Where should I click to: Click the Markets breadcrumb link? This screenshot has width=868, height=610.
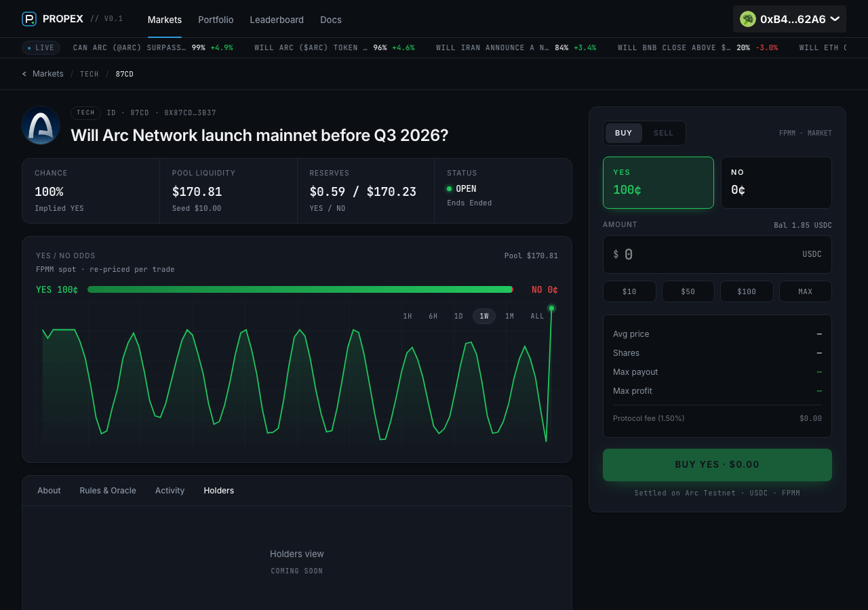click(x=48, y=74)
